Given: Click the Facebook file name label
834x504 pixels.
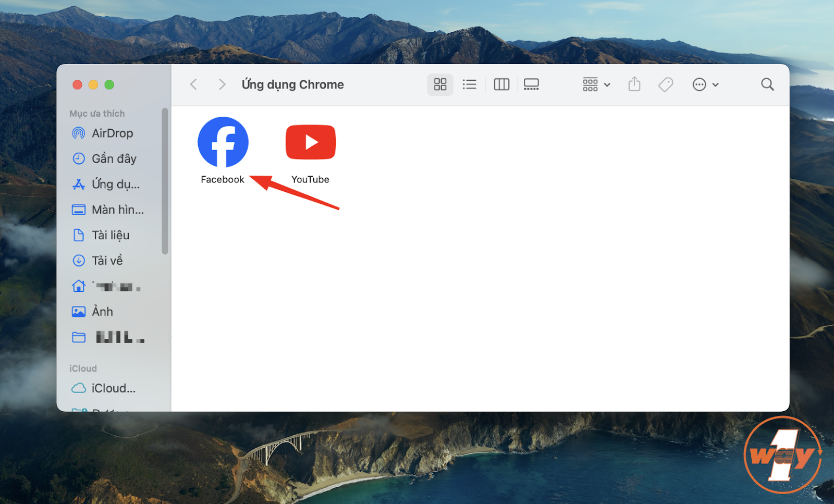Looking at the screenshot, I should (223, 179).
